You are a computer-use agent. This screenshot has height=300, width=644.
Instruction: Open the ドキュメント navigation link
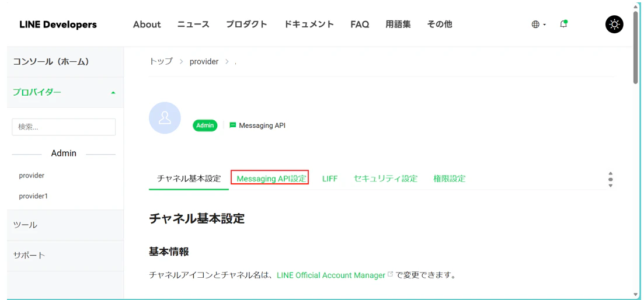[x=309, y=25]
